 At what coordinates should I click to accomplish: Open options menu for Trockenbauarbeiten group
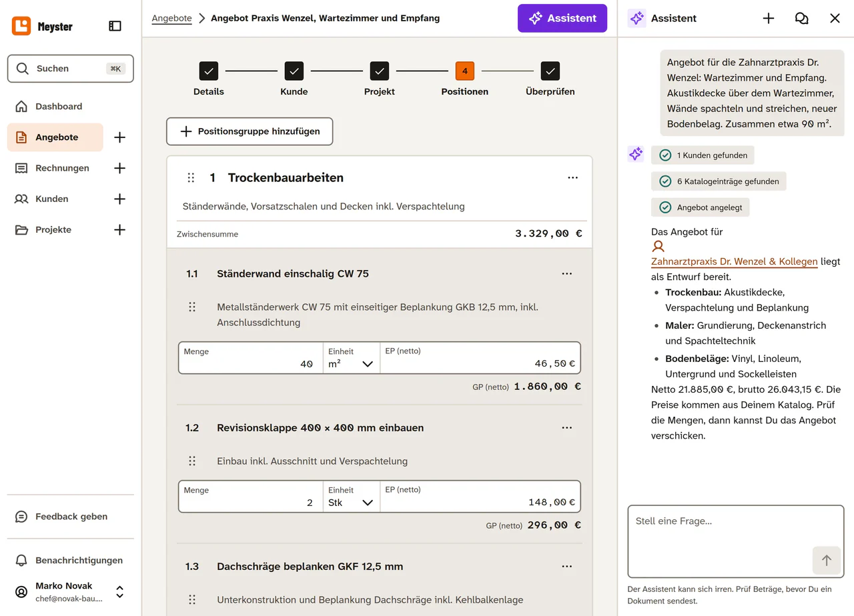[572, 178]
